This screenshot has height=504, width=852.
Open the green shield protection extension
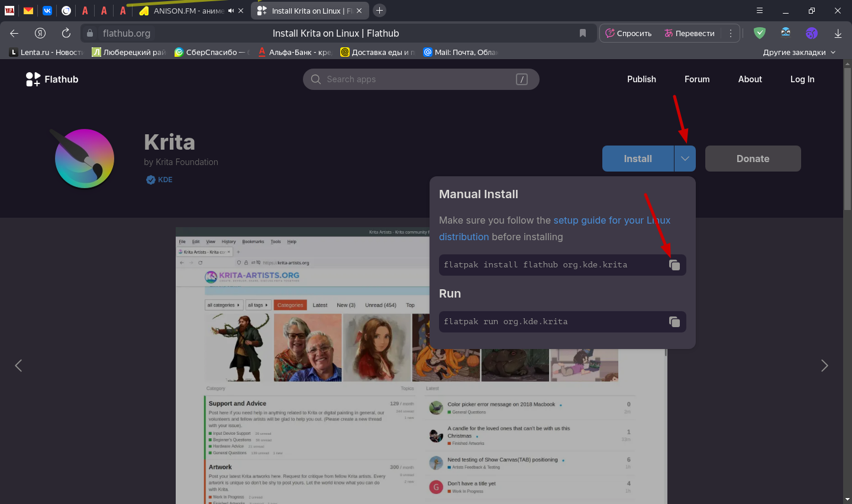coord(760,33)
